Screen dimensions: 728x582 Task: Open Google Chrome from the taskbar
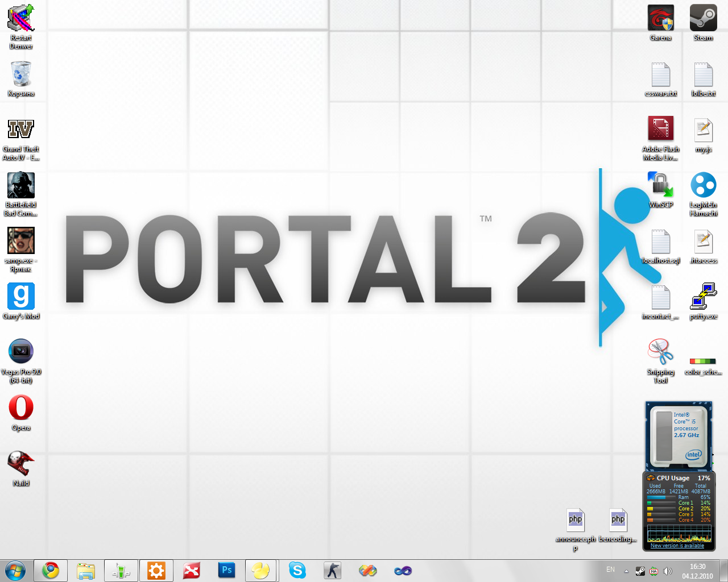(x=51, y=571)
